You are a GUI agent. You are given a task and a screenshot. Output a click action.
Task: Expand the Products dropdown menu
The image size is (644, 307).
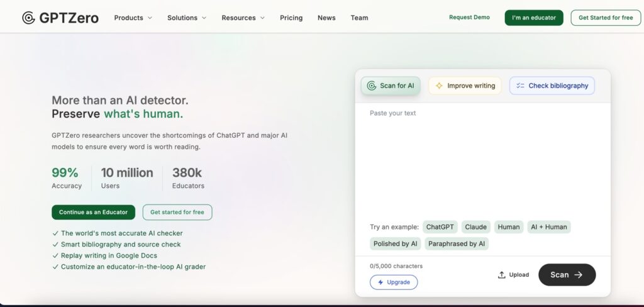(x=133, y=18)
